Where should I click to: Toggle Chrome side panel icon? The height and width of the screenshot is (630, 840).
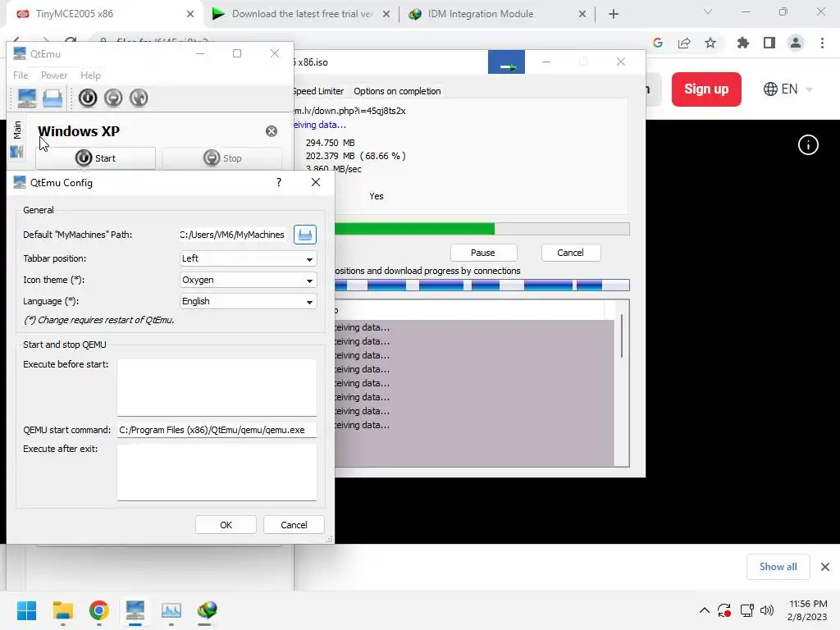[769, 43]
